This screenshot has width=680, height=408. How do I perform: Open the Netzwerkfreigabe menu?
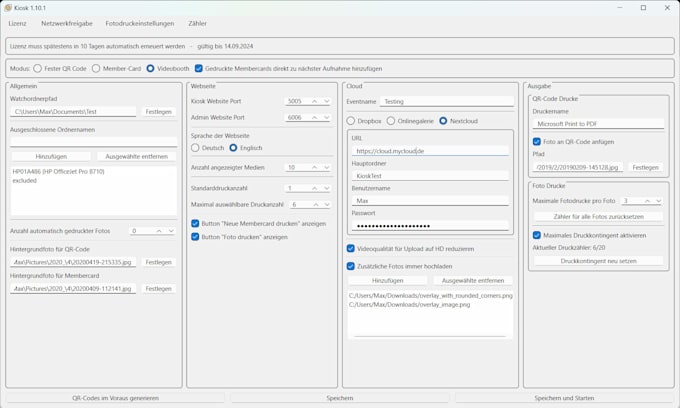click(x=66, y=23)
